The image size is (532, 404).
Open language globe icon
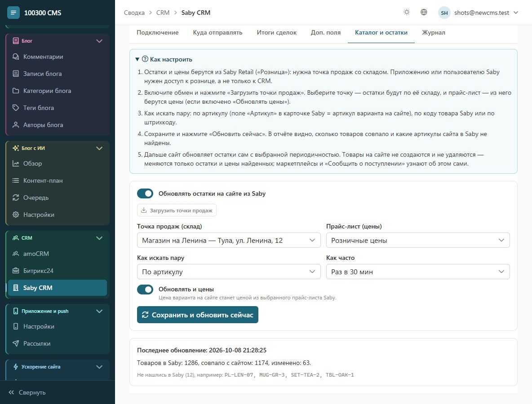coord(424,12)
